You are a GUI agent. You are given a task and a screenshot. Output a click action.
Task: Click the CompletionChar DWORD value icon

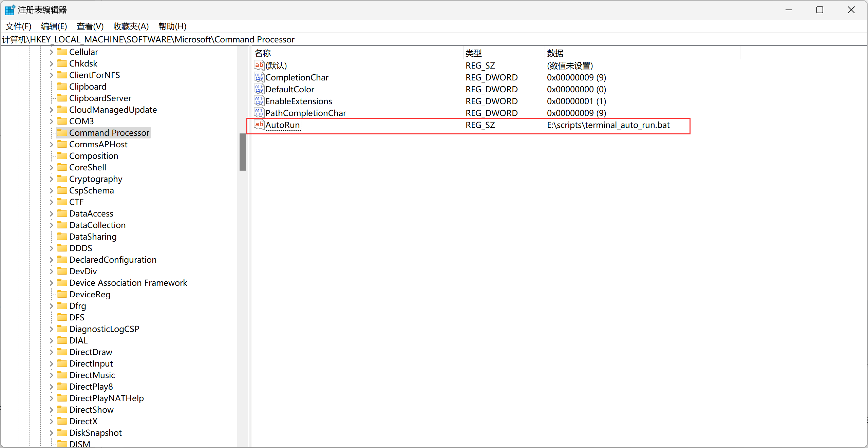259,77
